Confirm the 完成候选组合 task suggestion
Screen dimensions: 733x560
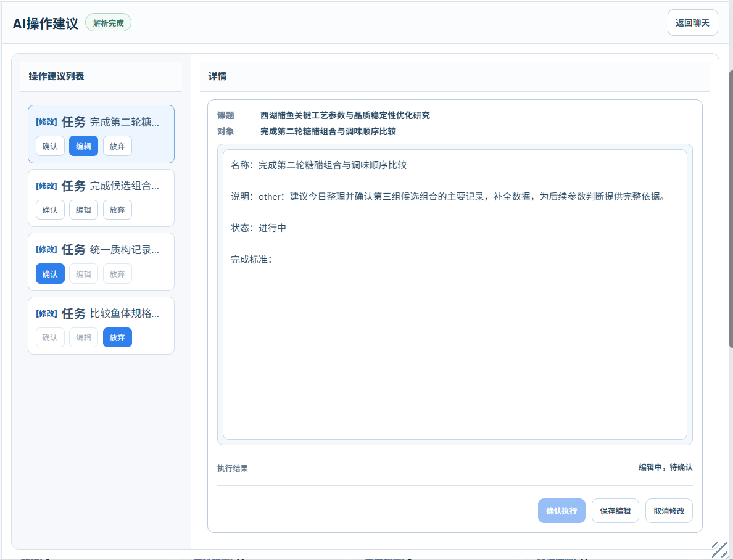(x=50, y=210)
